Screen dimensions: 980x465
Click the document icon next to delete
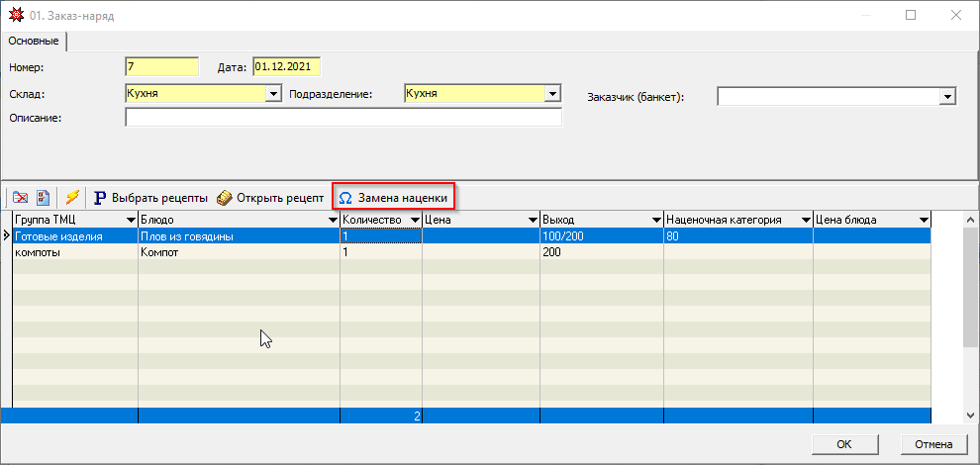tap(44, 198)
